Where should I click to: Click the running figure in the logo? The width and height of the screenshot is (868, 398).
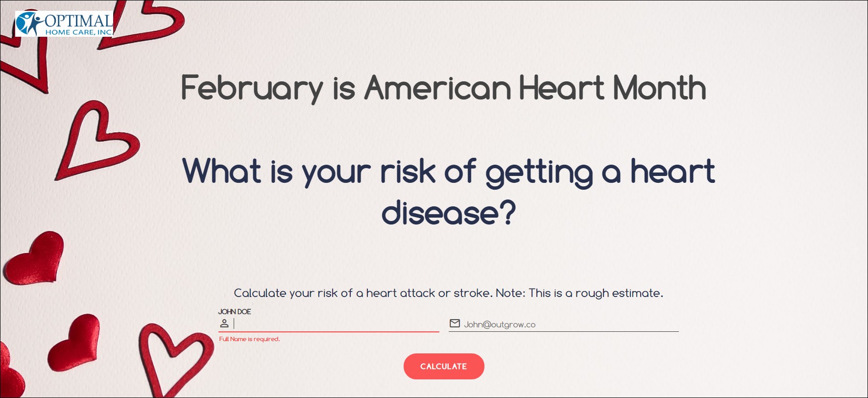pos(28,24)
